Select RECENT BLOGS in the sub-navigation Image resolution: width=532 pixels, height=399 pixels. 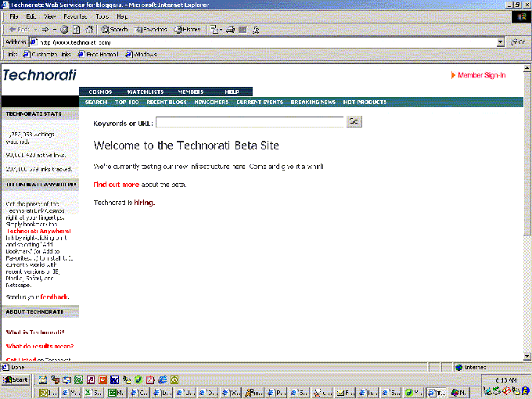[167, 102]
